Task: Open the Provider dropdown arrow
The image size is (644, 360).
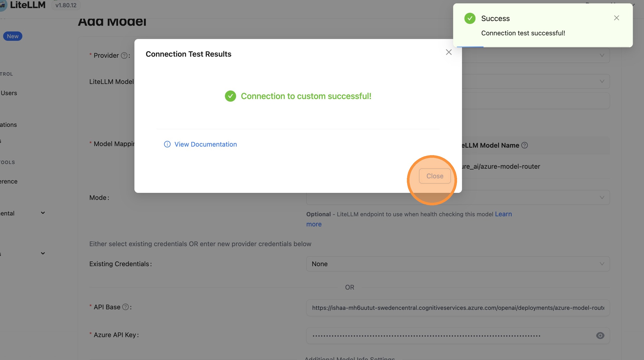Action: [602, 55]
